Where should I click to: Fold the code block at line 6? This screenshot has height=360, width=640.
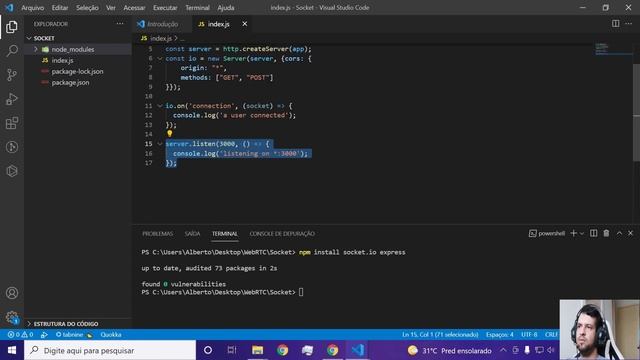[x=160, y=58]
